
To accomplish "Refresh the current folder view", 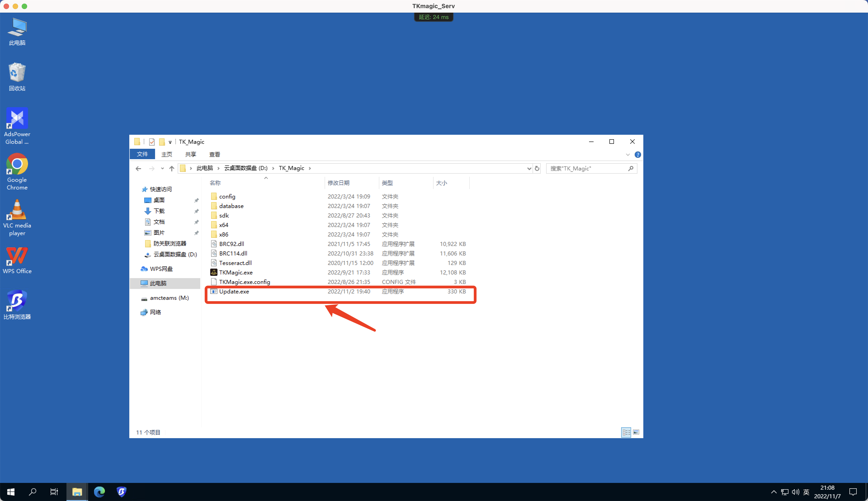I will [537, 169].
